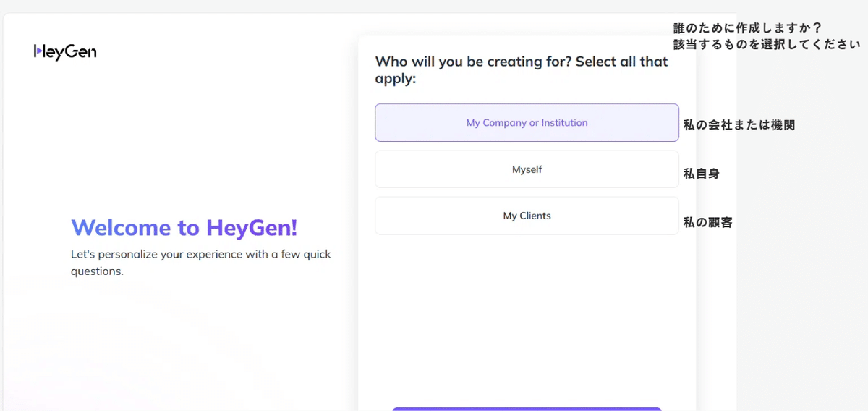This screenshot has width=868, height=411.
Task: Click the HeyGen logo
Action: (x=65, y=52)
